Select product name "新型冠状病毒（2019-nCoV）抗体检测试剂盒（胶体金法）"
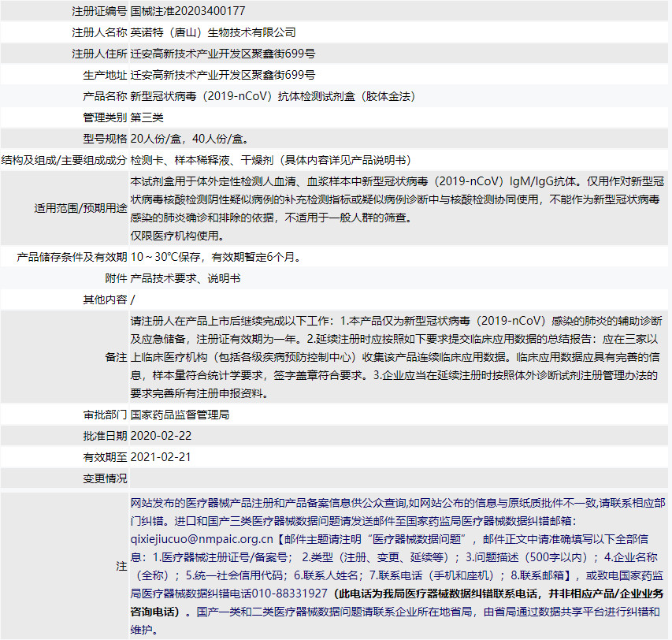The width and height of the screenshot is (672, 640). point(273,96)
